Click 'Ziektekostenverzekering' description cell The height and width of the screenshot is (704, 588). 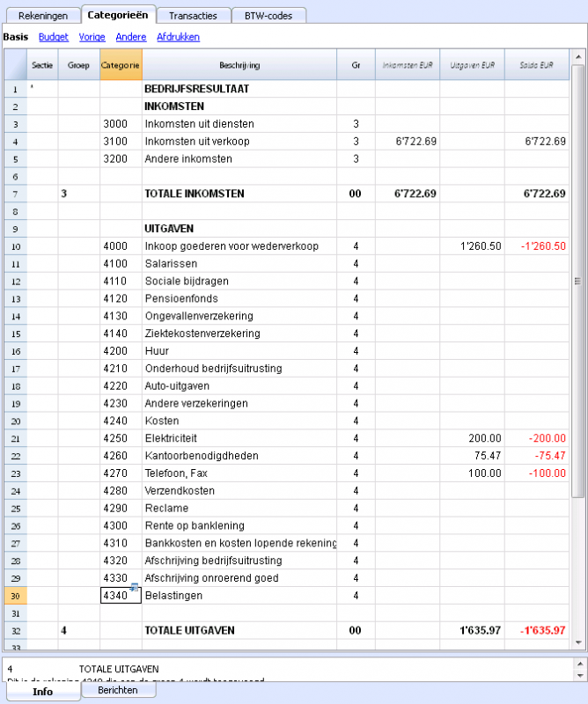[x=239, y=334]
